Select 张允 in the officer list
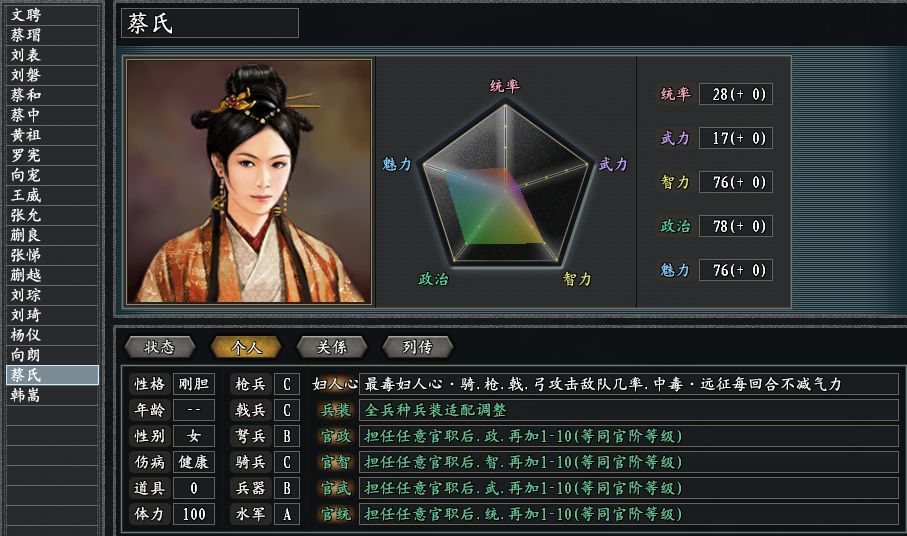Viewport: 907px width, 536px height. tap(52, 215)
